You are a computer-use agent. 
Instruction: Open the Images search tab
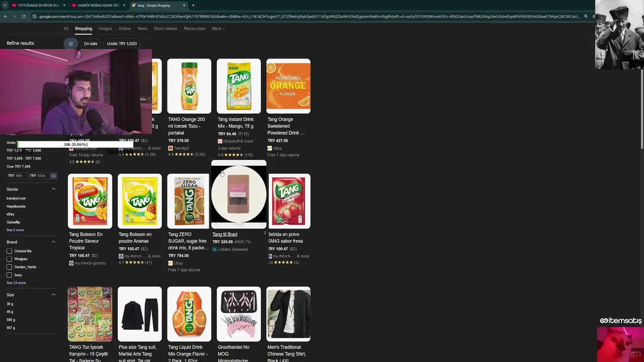105,29
